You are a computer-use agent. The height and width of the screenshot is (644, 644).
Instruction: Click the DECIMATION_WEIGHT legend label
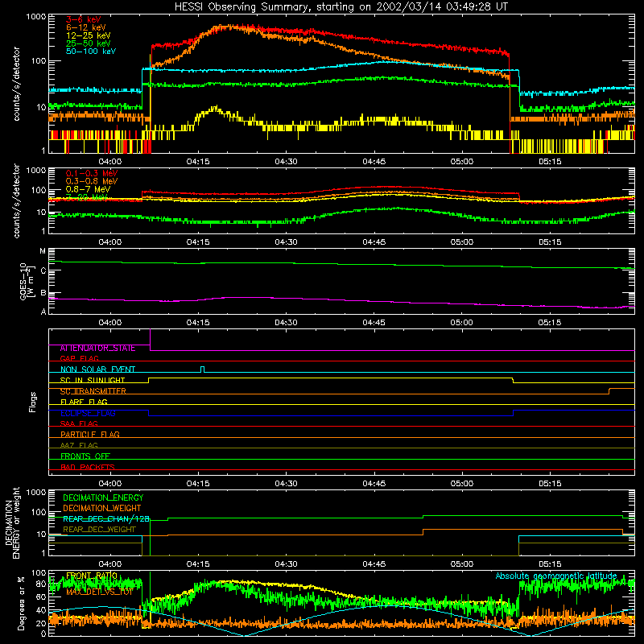[102, 509]
